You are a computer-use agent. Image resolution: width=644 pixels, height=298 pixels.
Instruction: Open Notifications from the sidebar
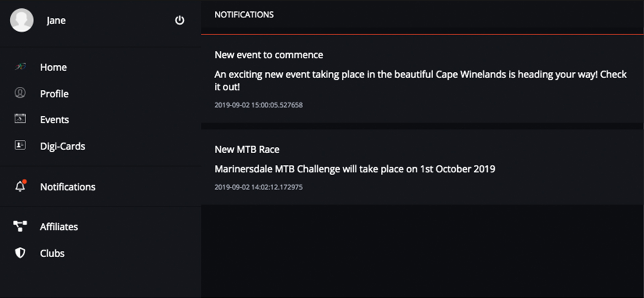pyautogui.click(x=68, y=187)
